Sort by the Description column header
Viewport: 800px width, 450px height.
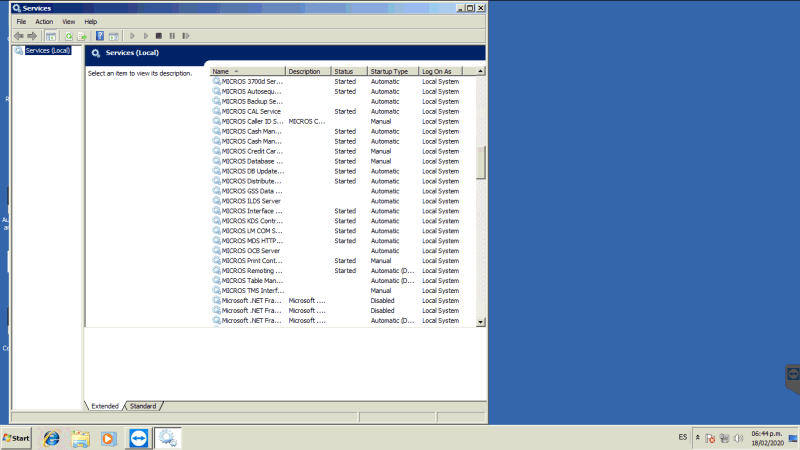pos(308,71)
